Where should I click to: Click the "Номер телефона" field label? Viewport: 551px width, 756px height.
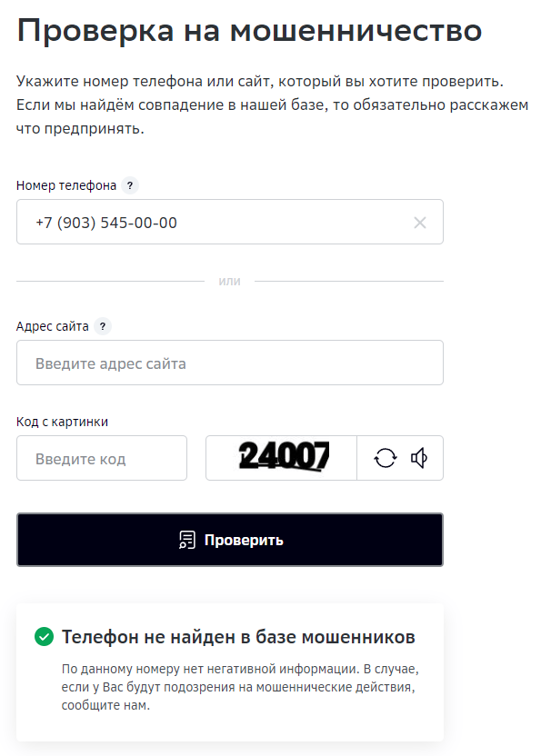pos(65,184)
